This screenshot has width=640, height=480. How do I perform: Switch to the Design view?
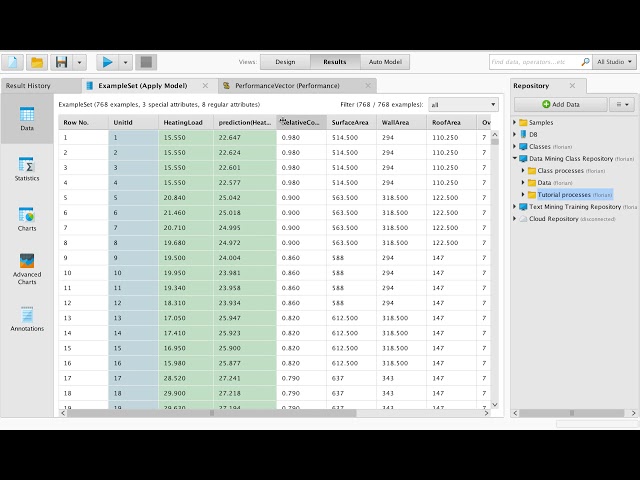pyautogui.click(x=285, y=62)
